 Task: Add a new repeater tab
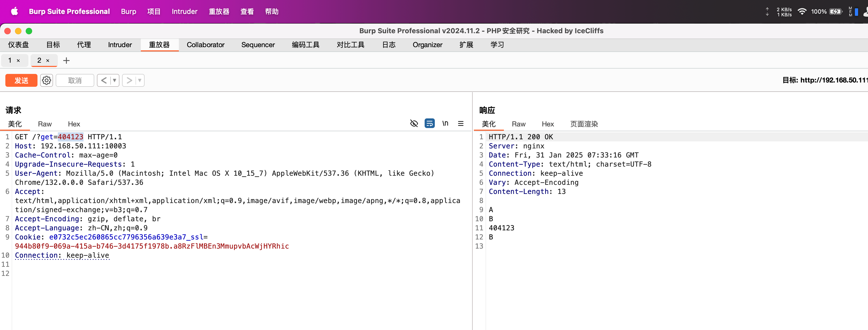[66, 61]
